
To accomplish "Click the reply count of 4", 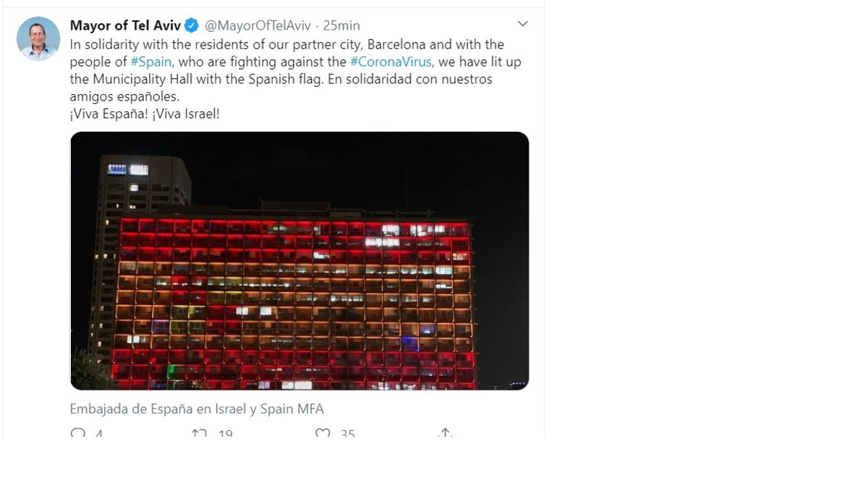I will (x=99, y=434).
